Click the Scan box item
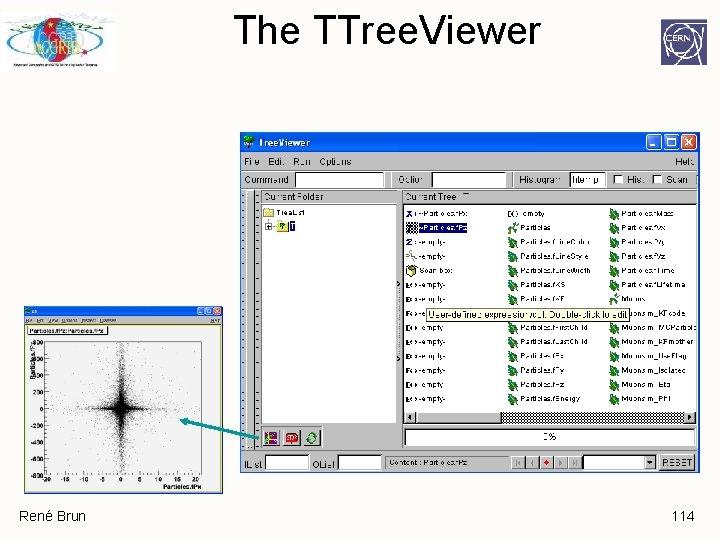 click(x=429, y=270)
